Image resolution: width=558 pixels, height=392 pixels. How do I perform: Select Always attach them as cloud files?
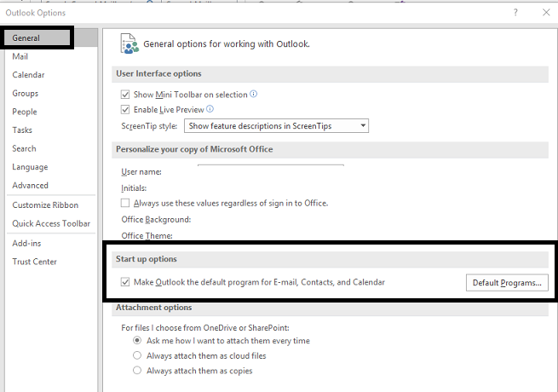click(x=137, y=355)
